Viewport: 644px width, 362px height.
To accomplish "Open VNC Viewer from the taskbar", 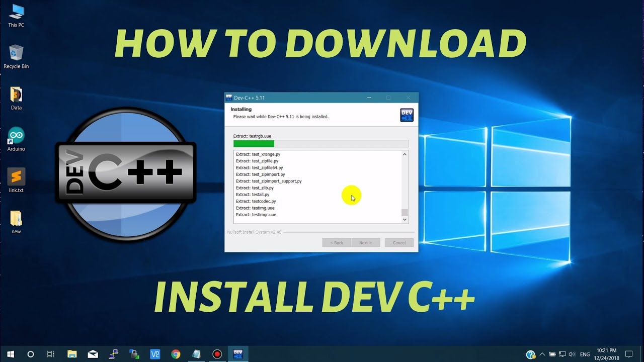I will (155, 354).
